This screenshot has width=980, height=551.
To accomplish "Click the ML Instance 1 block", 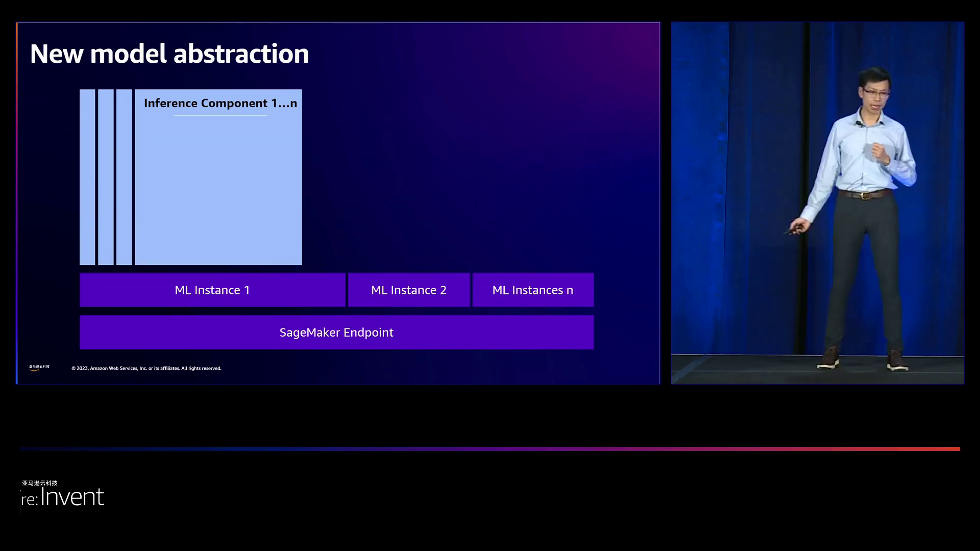I will click(212, 290).
